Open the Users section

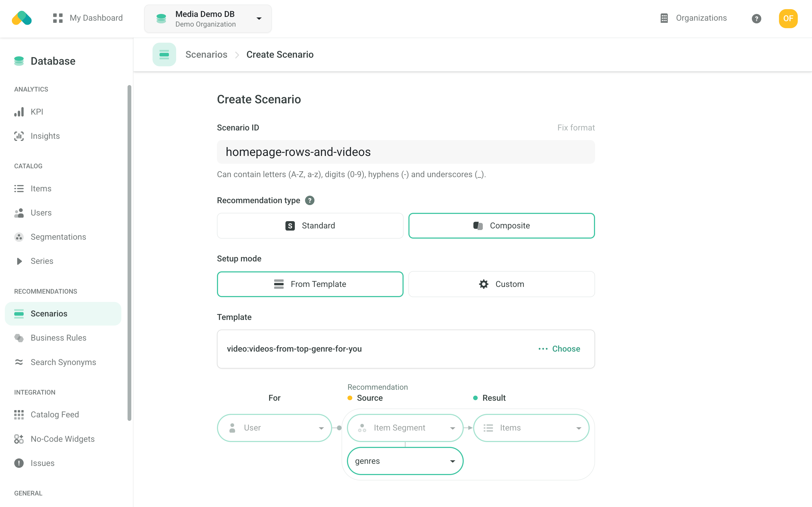(19, 213)
